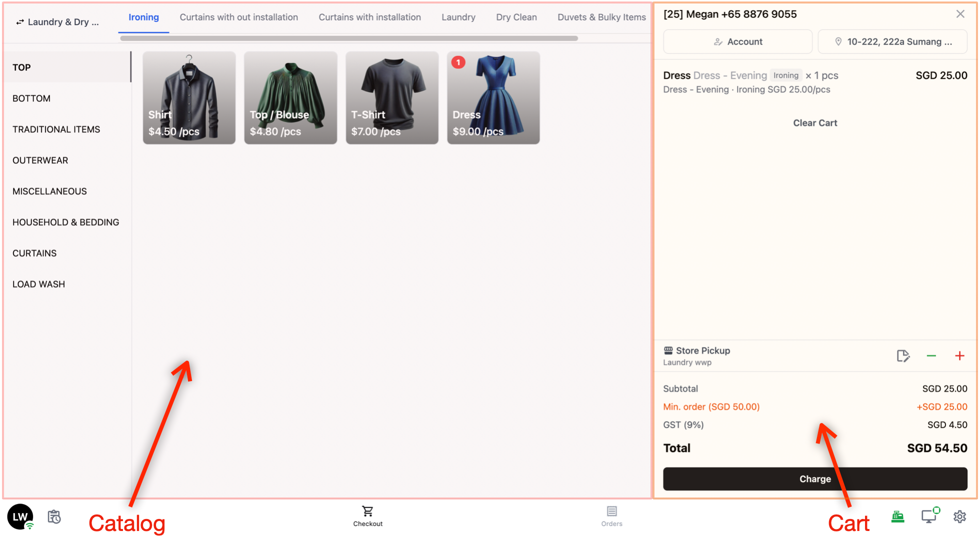Click the red plus icon

[959, 356]
